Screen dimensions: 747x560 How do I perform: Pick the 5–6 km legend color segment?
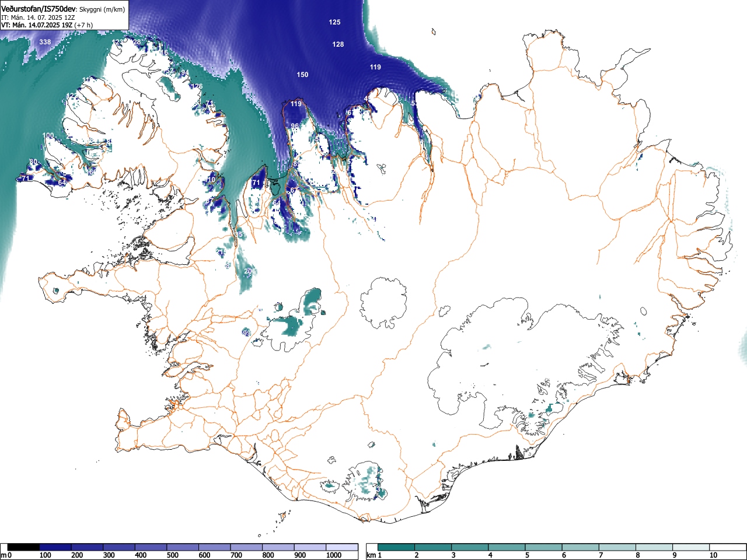pos(544,547)
